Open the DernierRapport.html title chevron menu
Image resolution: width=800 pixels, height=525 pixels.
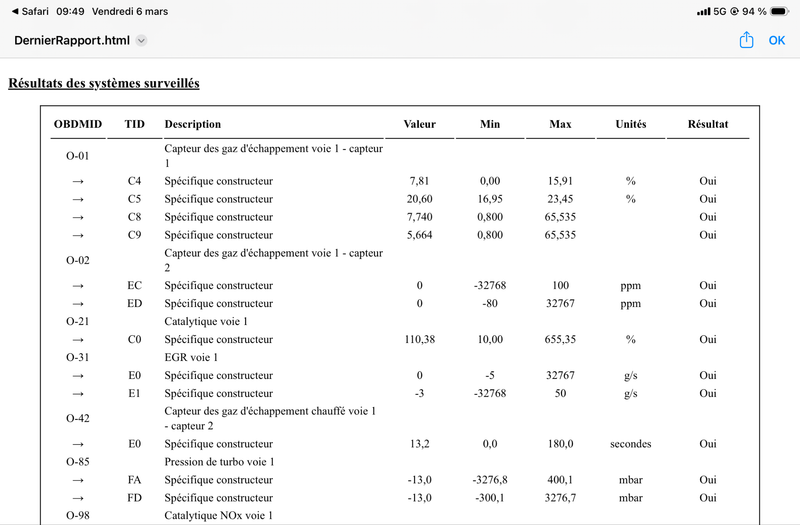[141, 41]
